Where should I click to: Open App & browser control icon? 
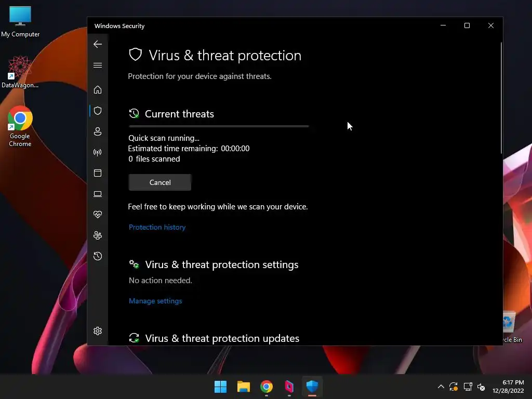point(98,173)
